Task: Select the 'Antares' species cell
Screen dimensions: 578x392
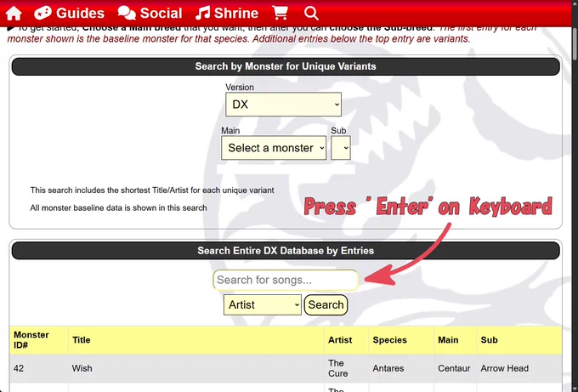Action: pyautogui.click(x=401, y=368)
